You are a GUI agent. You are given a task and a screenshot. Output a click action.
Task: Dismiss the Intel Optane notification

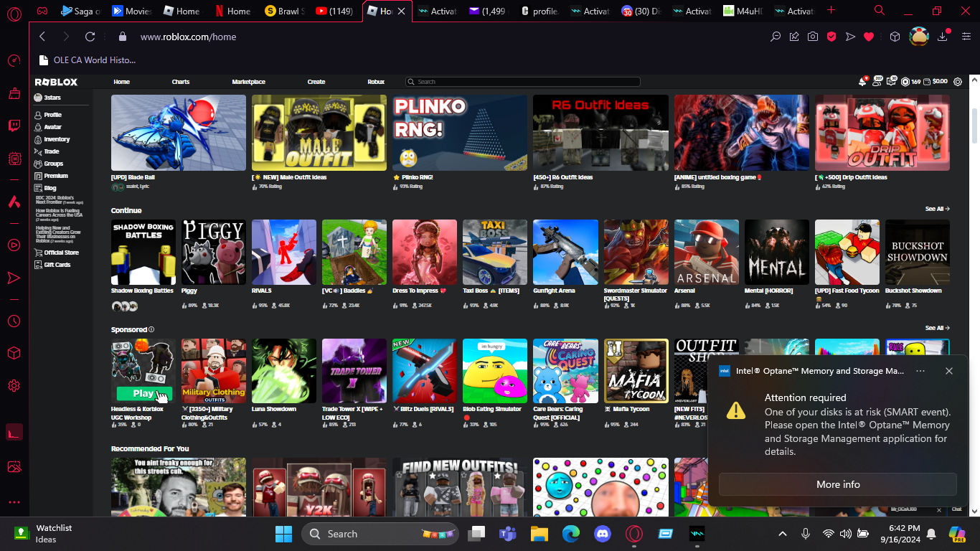coord(949,371)
